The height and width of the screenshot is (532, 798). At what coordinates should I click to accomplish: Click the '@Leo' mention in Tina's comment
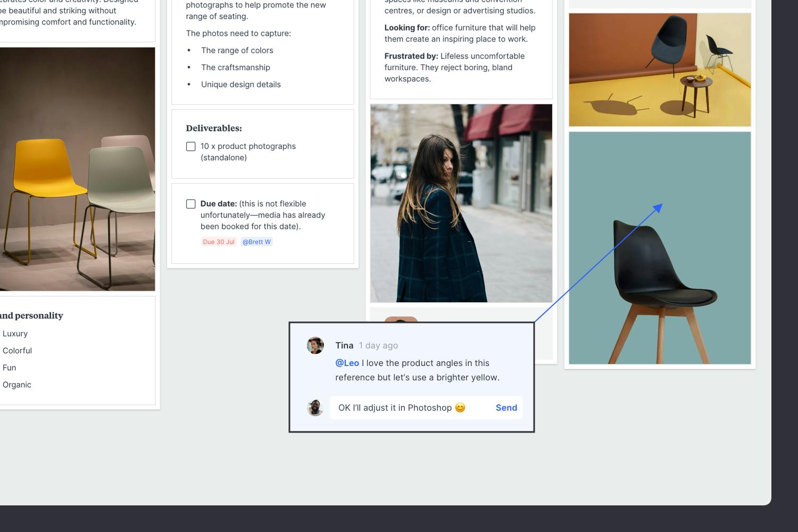pyautogui.click(x=347, y=363)
